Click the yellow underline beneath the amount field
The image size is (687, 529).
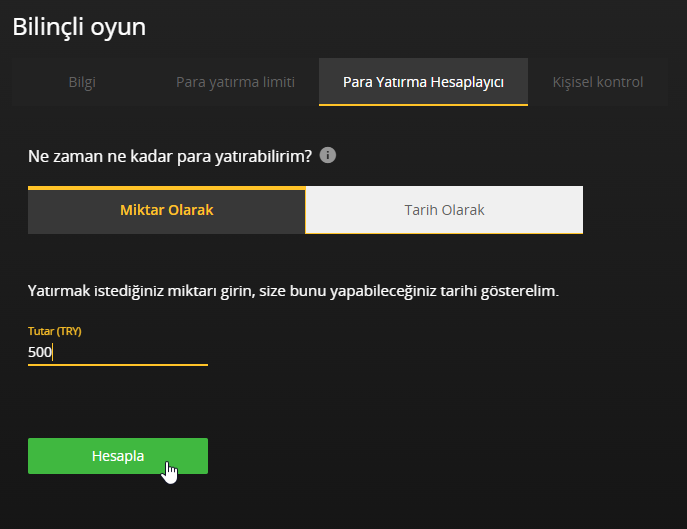[x=118, y=365]
